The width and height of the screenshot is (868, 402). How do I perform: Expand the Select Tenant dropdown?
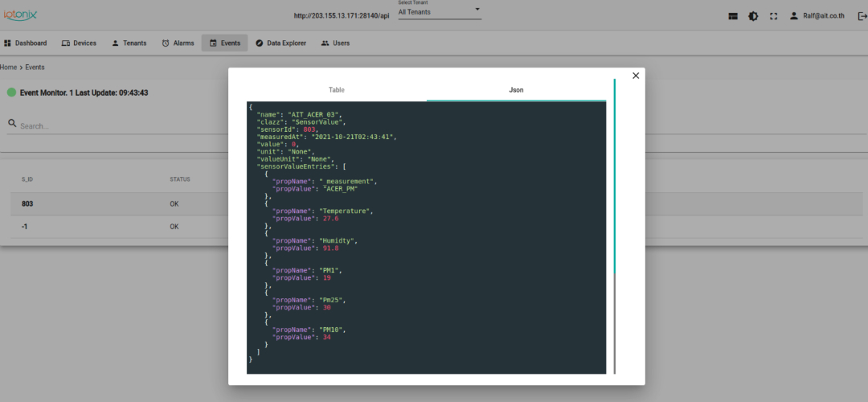click(x=440, y=12)
